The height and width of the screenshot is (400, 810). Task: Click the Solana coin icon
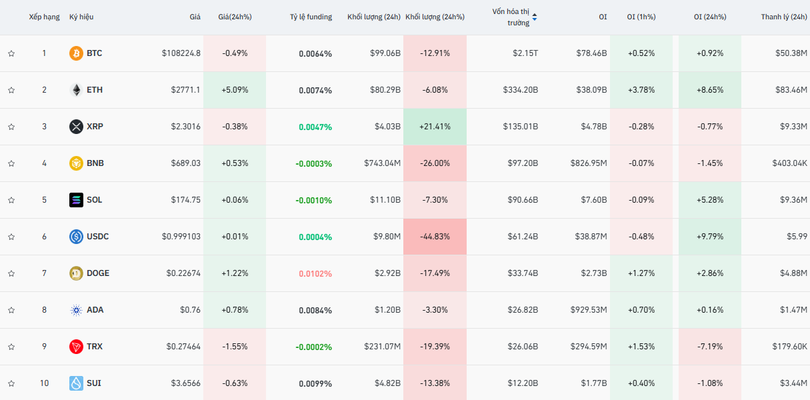76,200
